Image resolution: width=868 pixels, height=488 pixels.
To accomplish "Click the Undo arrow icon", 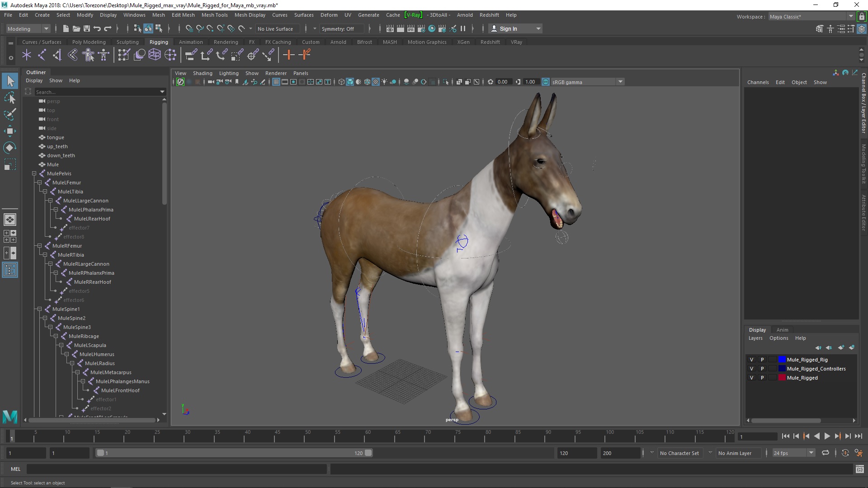I will (97, 28).
